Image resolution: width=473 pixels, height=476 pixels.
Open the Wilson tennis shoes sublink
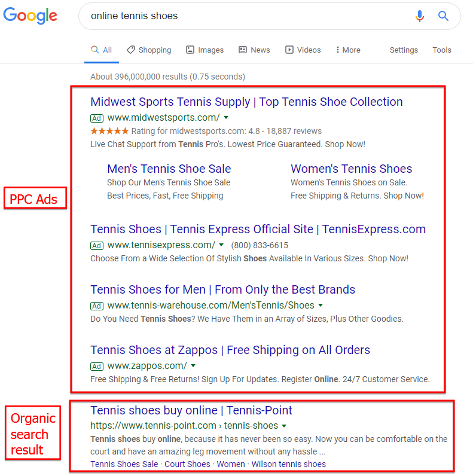point(289,464)
